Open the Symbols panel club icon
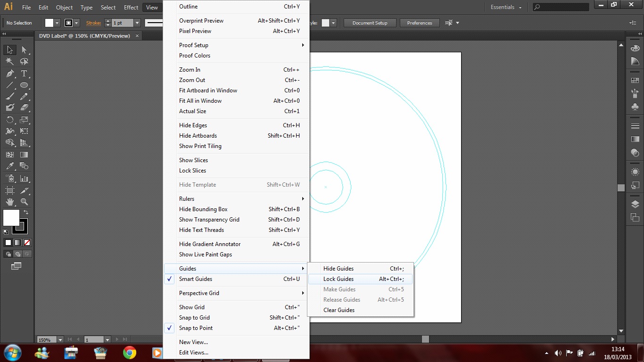Screen dimensions: 644x362 [635, 107]
